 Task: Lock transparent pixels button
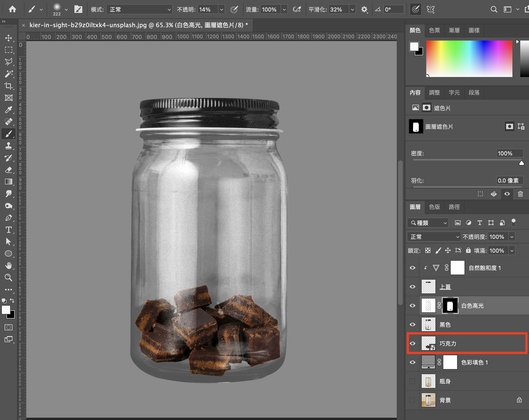point(428,250)
